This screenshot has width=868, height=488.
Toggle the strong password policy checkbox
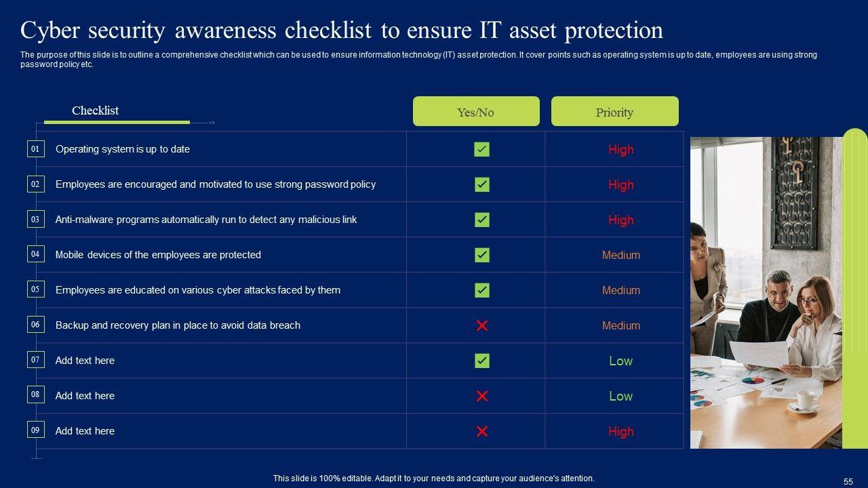click(482, 184)
